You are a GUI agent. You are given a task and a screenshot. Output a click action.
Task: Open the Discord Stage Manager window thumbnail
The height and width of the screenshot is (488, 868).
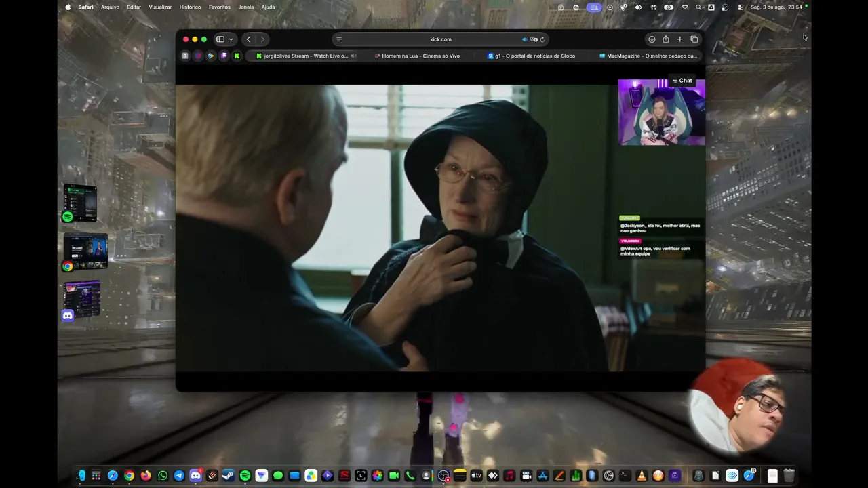82,300
